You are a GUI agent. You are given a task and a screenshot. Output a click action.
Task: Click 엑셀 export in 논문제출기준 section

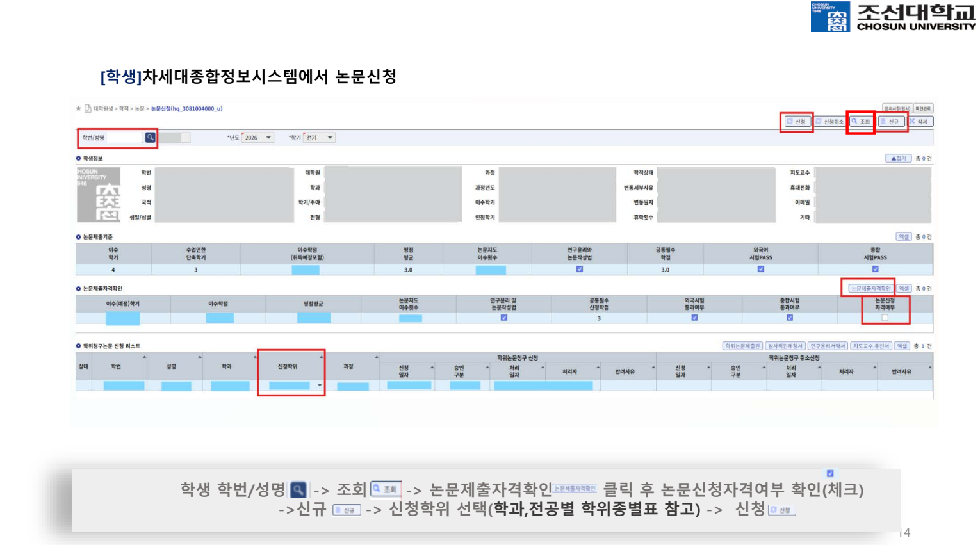point(904,237)
